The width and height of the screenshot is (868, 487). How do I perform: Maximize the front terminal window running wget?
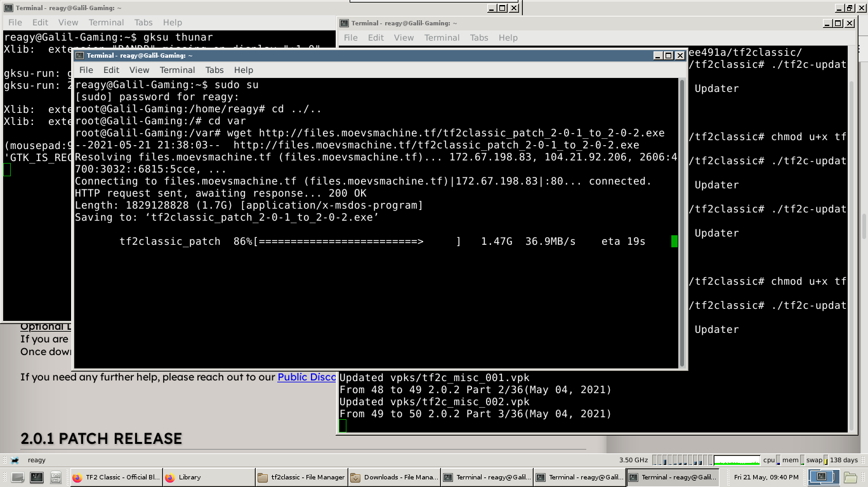(x=669, y=55)
